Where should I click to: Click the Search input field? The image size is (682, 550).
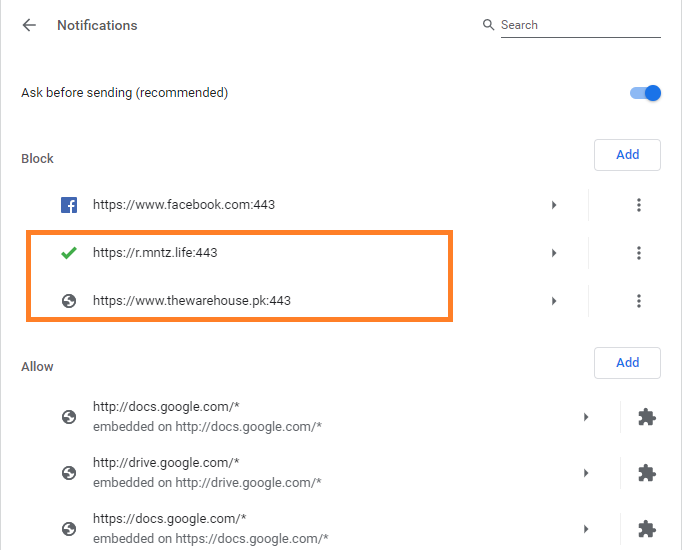pos(578,25)
